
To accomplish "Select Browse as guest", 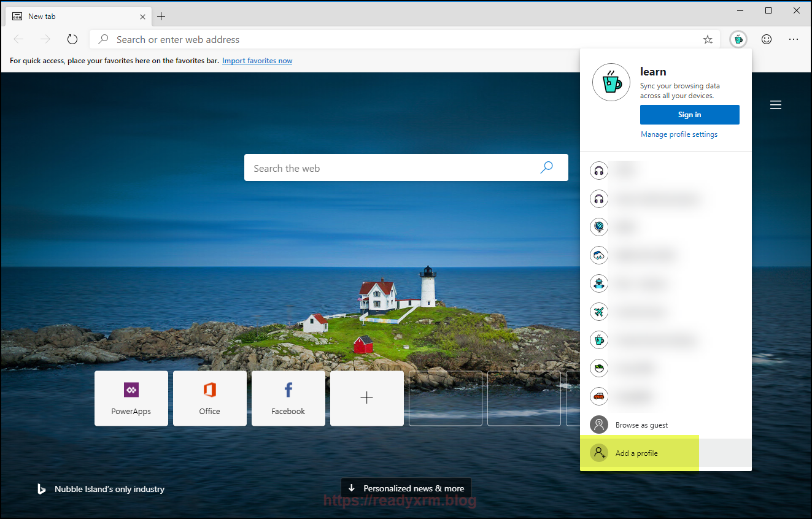I will click(x=641, y=425).
